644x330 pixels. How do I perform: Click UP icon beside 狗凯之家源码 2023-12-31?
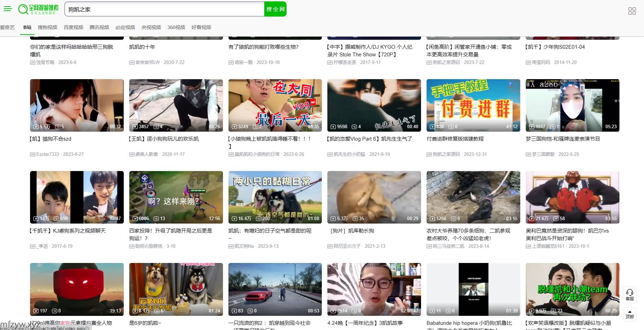[429, 154]
